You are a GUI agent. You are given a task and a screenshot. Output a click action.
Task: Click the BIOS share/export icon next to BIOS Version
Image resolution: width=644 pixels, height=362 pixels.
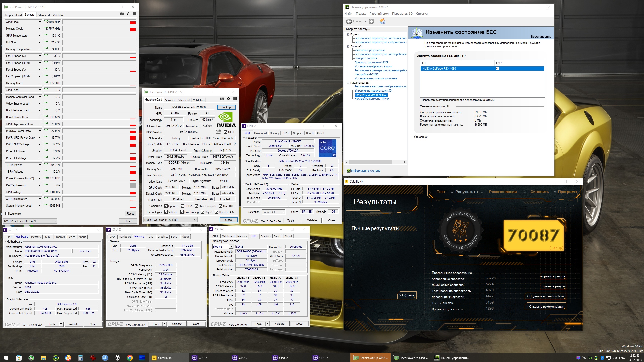[x=218, y=132]
